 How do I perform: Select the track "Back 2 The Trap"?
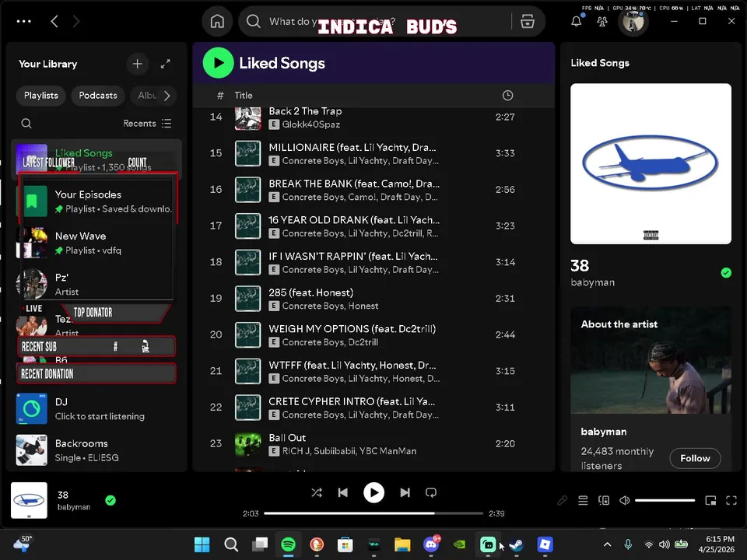(373, 117)
